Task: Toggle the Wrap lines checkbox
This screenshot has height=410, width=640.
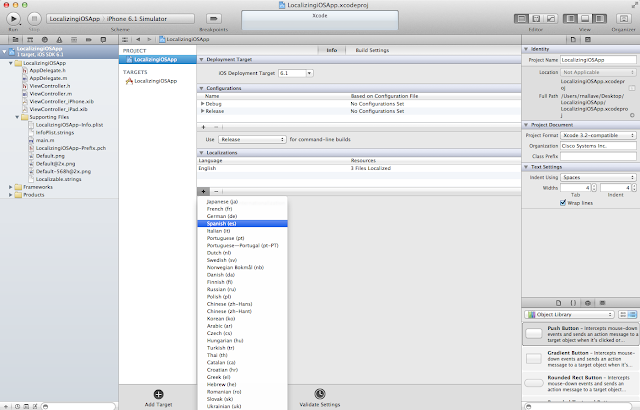Action: 563,203
